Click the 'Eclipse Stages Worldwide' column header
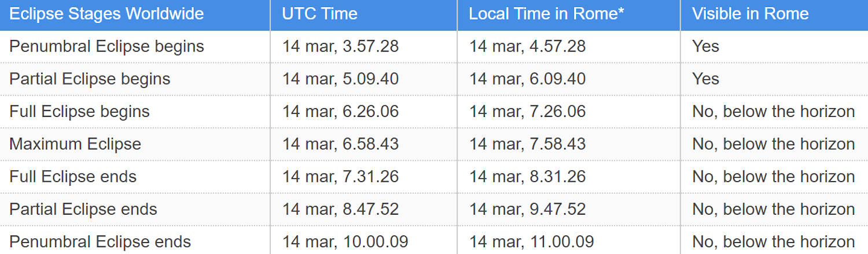The image size is (868, 254). click(x=106, y=14)
